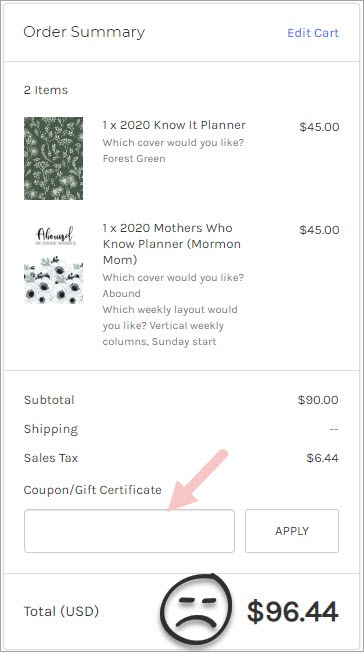Click the Edit Cart link
Viewport: 364px width, 652px height.
pos(313,33)
